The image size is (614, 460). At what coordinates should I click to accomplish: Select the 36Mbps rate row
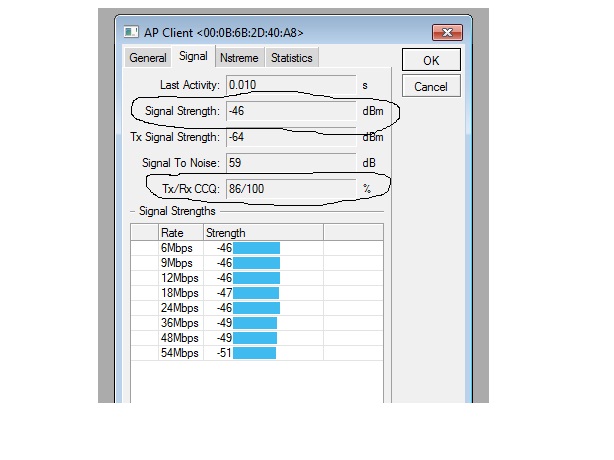click(x=256, y=323)
